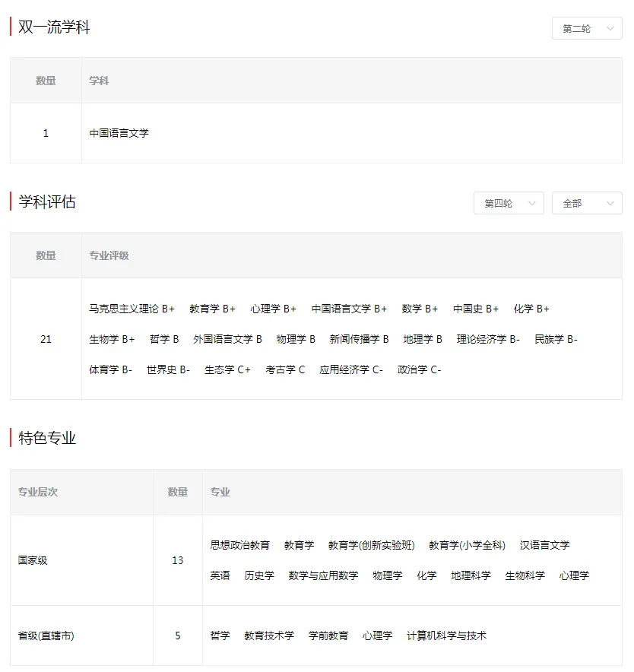Open the 全部 filter dropdown
634x672 pixels.
tap(586, 203)
